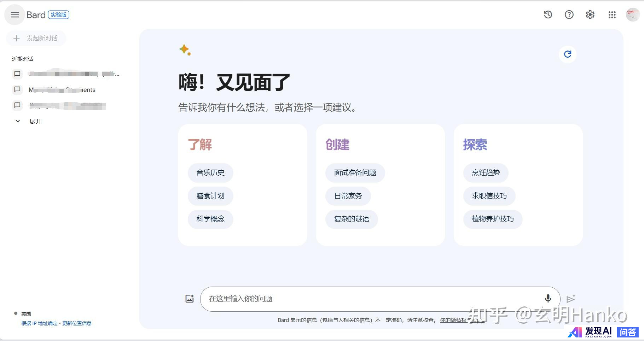Open the Google apps grid
Screen dimensions: 644x341
pyautogui.click(x=612, y=14)
